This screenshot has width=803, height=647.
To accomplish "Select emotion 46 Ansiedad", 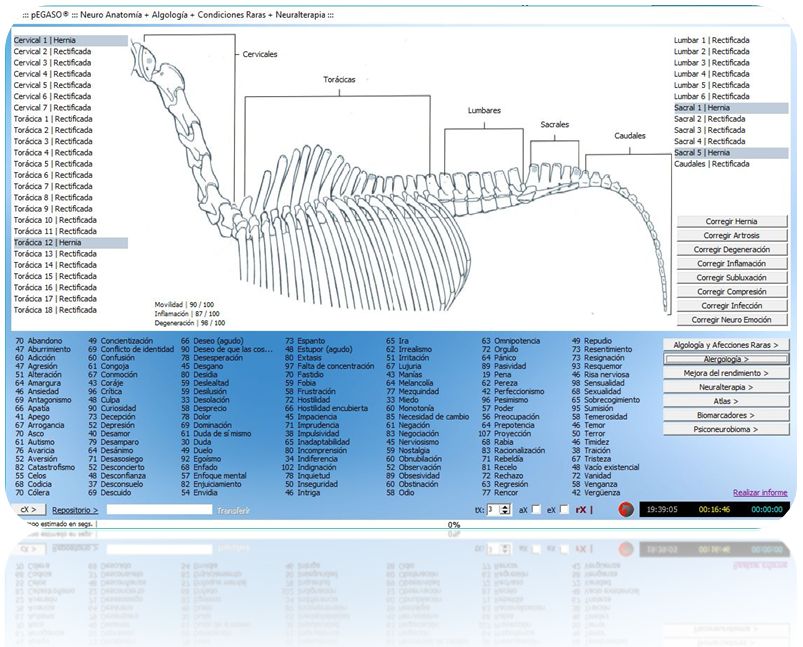I will (x=36, y=391).
